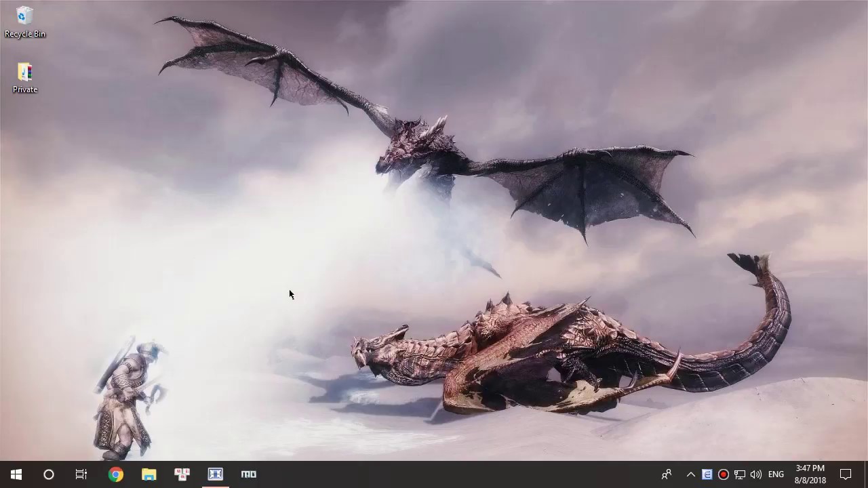Click the Cortana search circle
The image size is (868, 488).
(49, 474)
